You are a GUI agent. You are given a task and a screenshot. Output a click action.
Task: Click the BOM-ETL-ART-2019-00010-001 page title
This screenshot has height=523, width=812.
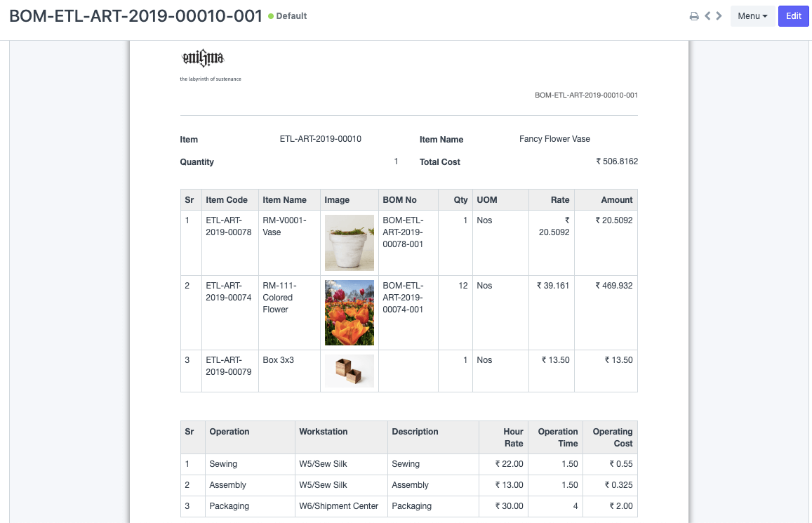coord(136,16)
